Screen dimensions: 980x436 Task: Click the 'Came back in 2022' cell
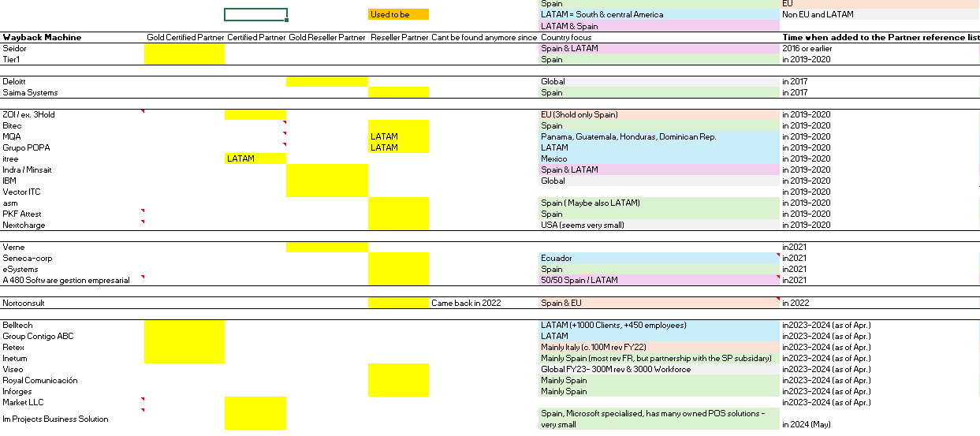pos(484,303)
